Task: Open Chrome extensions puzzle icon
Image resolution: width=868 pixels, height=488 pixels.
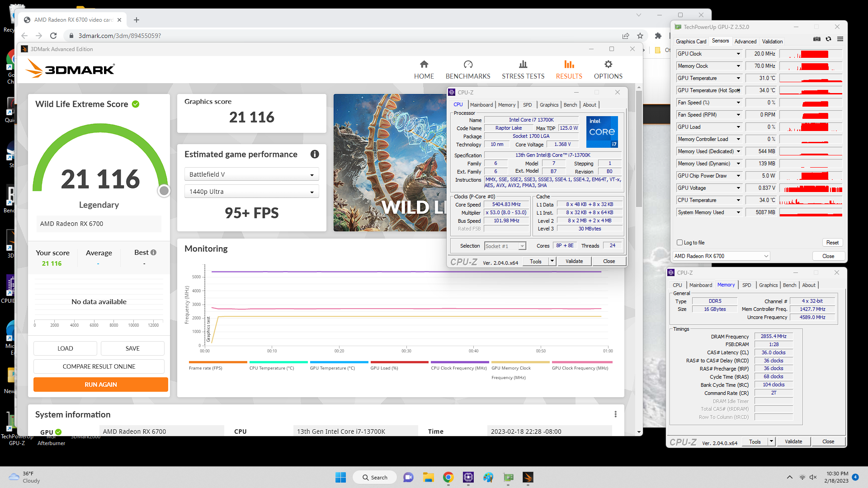Action: (658, 36)
